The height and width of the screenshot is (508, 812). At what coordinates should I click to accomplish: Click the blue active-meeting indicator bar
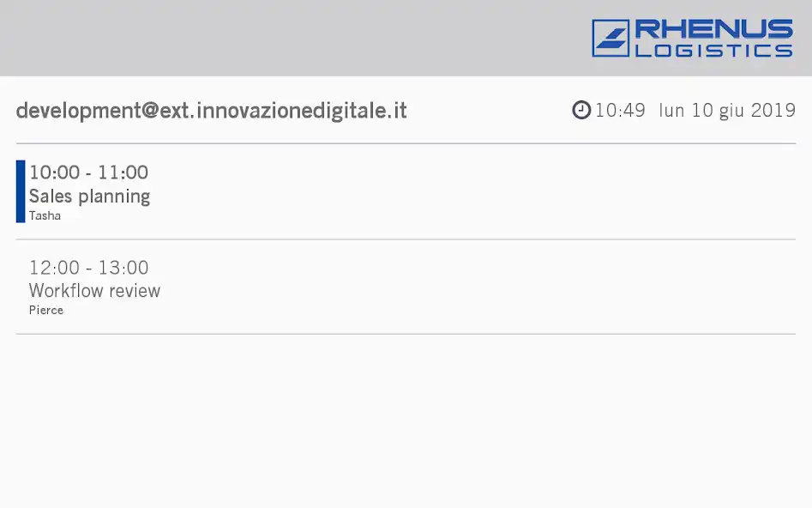(x=21, y=191)
